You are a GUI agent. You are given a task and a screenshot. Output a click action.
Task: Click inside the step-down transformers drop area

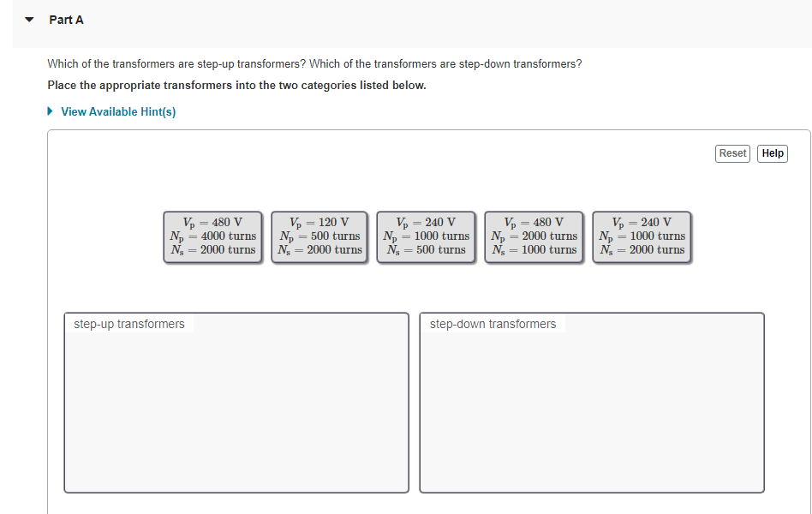click(591, 403)
